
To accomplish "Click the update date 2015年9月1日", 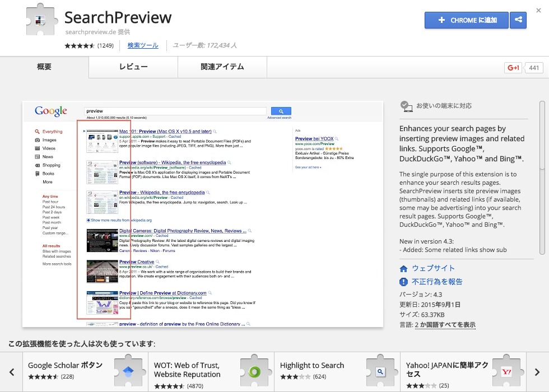I will pos(440,305).
